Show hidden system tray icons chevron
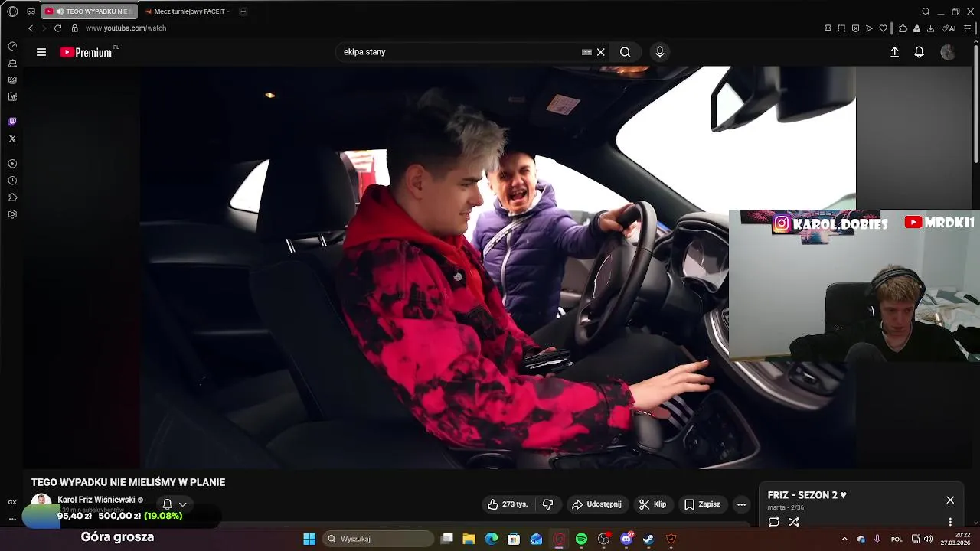Screen dimensions: 980x551 844,539
